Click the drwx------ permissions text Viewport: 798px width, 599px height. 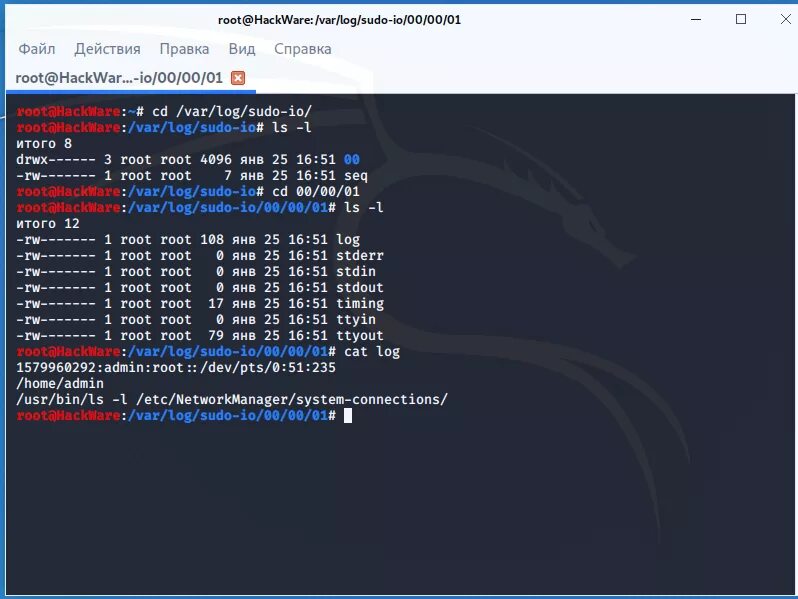[x=56, y=159]
